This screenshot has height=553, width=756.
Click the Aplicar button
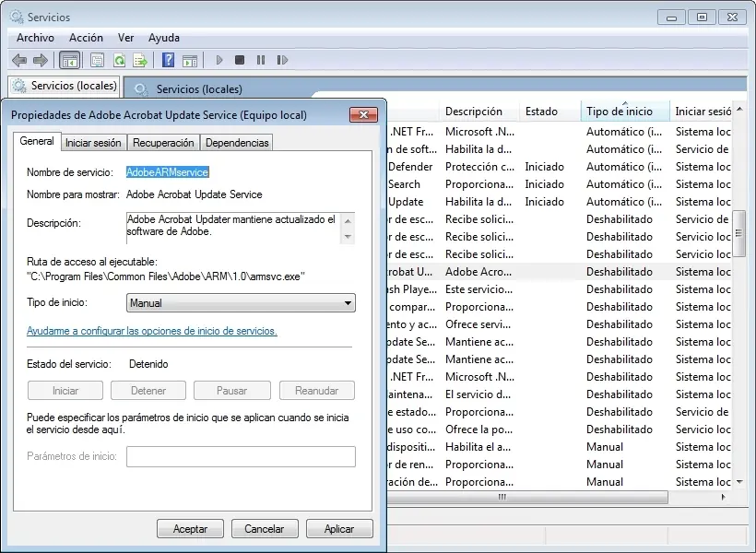pos(339,529)
